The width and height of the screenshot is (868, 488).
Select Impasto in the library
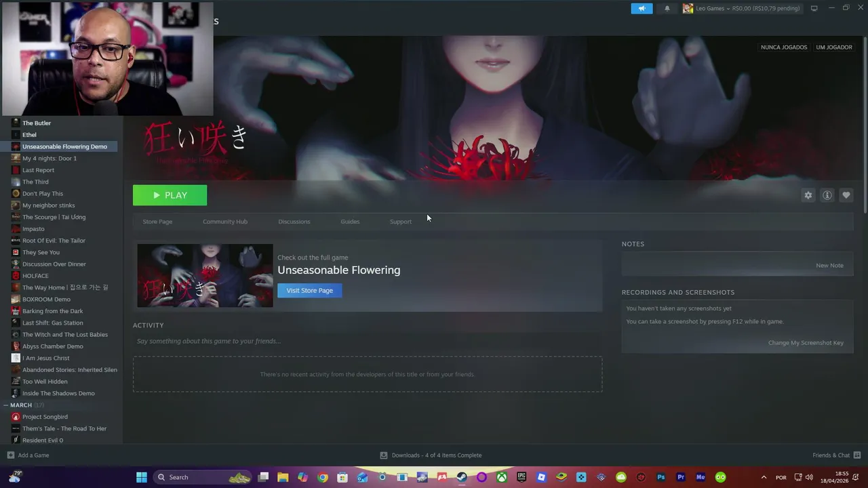(x=33, y=229)
